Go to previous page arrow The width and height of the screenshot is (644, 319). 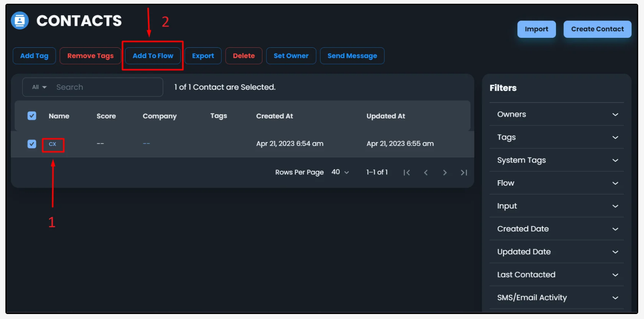click(x=426, y=172)
